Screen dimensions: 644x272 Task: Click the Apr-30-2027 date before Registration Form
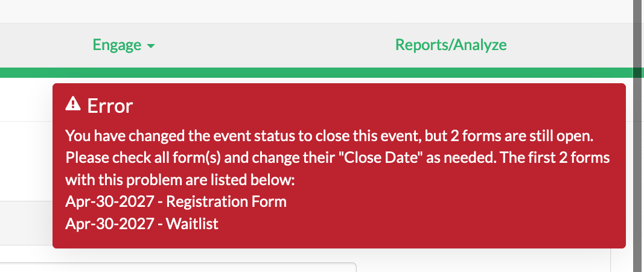point(109,202)
